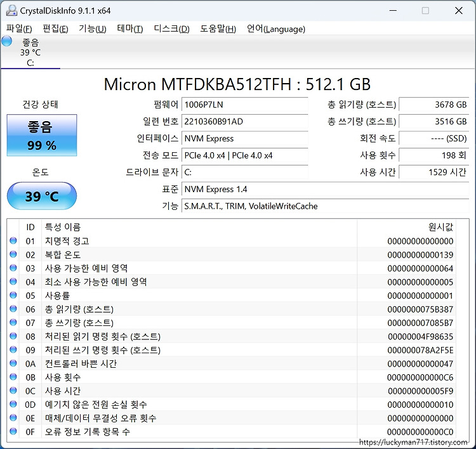Click status dot for 0D 예기치 않은 전원 손실
This screenshot has width=476, height=449.
tap(13, 404)
